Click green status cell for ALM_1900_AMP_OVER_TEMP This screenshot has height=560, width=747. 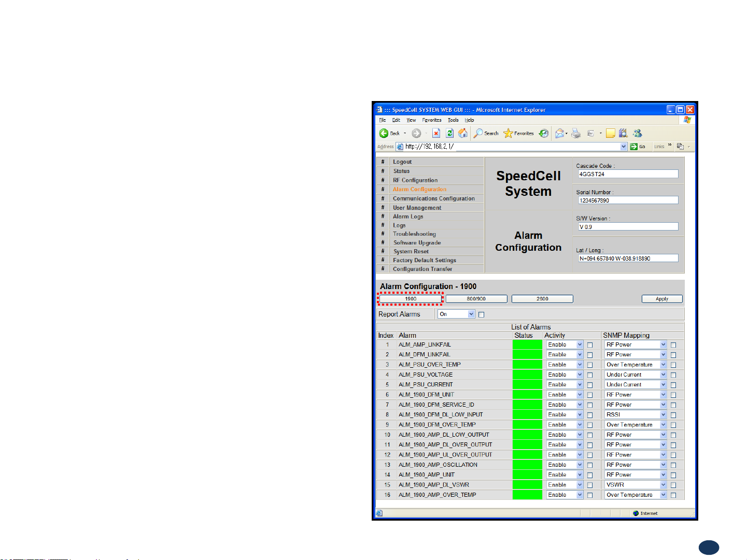(x=527, y=495)
